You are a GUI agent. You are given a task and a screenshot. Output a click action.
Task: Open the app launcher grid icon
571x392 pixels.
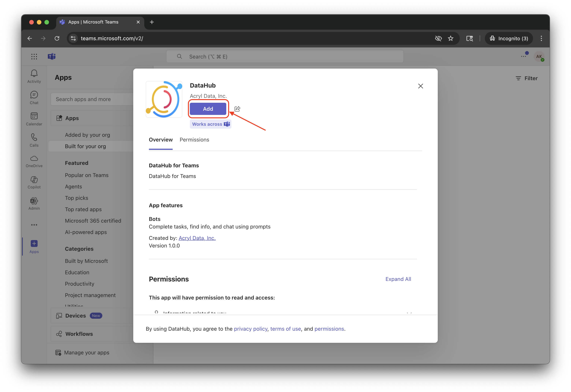[x=34, y=57]
